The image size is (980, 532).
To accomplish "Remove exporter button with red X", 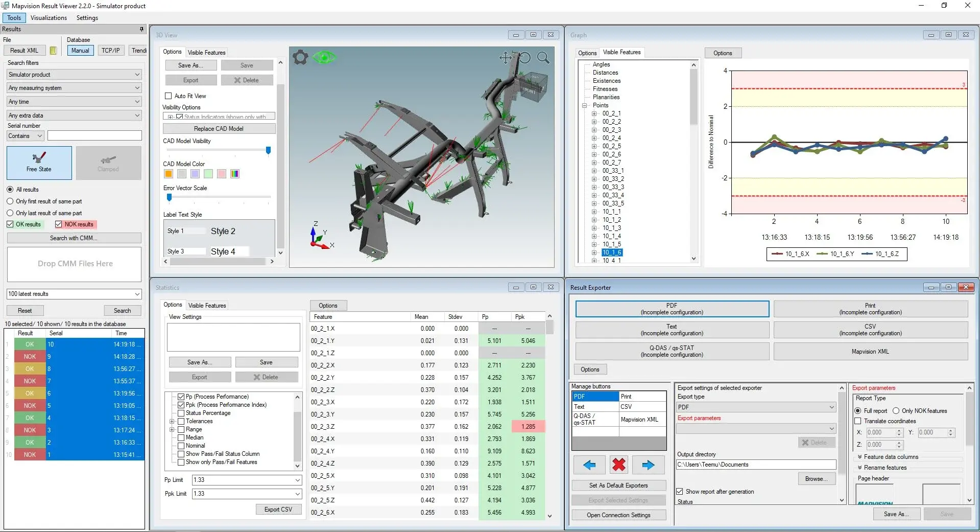I will click(x=619, y=465).
